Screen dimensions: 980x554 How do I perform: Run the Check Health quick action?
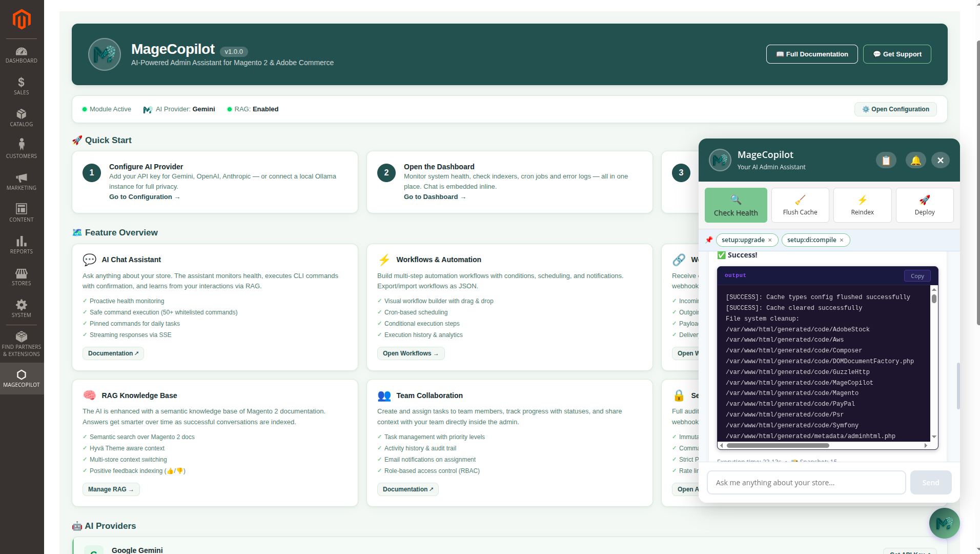(x=736, y=205)
